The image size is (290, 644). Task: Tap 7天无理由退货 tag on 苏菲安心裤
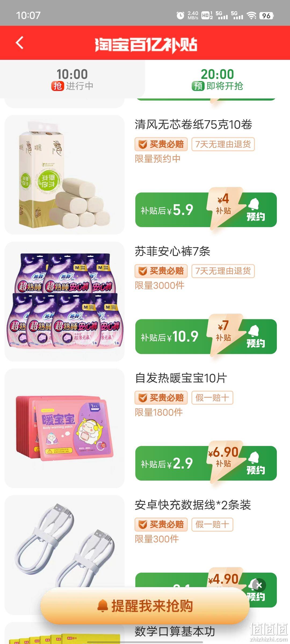223,271
